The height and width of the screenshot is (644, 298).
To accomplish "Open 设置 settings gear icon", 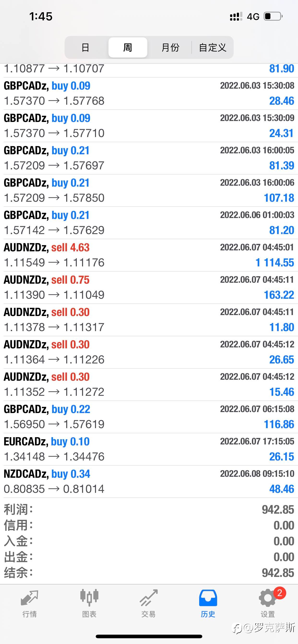I will click(268, 598).
